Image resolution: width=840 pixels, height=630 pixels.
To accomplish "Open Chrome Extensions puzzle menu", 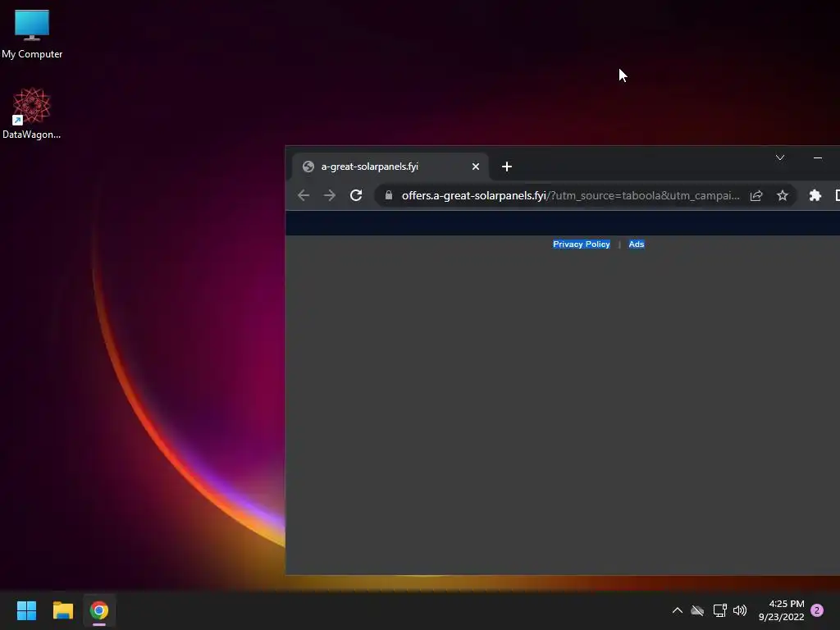I will pos(815,195).
